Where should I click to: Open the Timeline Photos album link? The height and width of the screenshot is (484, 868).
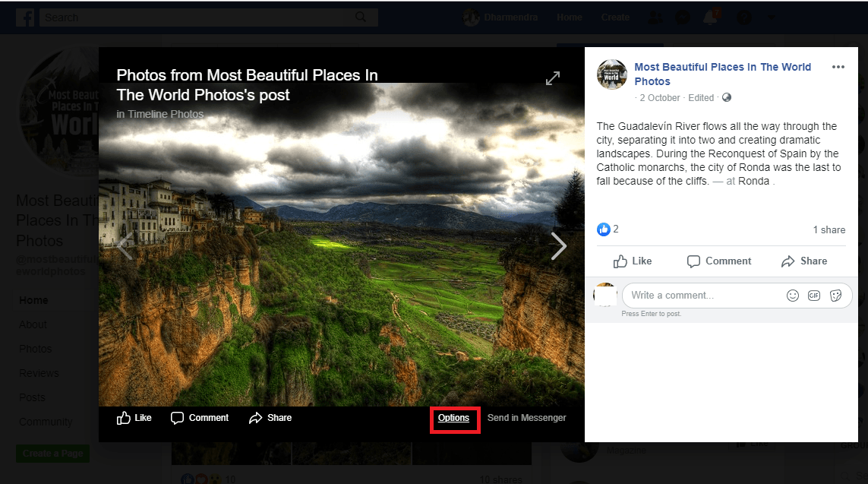[166, 114]
